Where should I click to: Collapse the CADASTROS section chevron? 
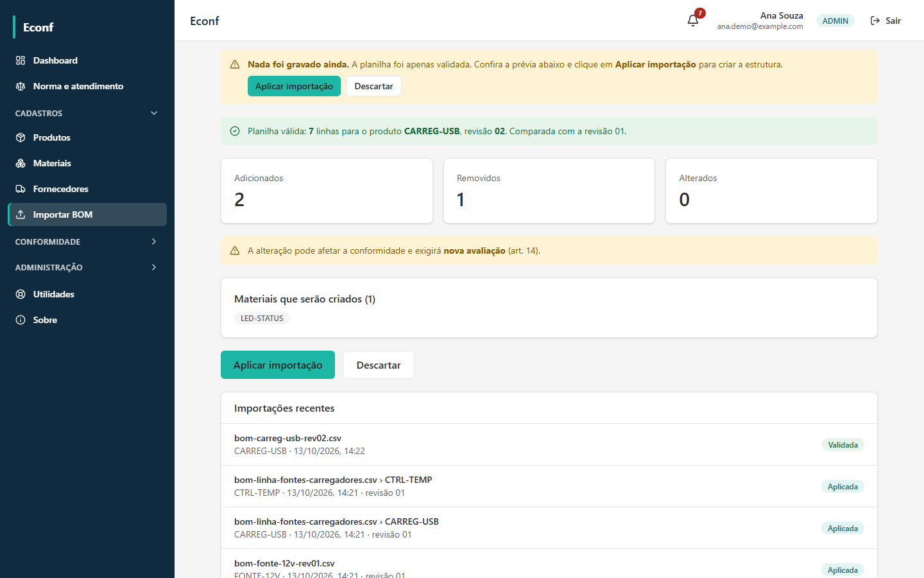(x=154, y=113)
